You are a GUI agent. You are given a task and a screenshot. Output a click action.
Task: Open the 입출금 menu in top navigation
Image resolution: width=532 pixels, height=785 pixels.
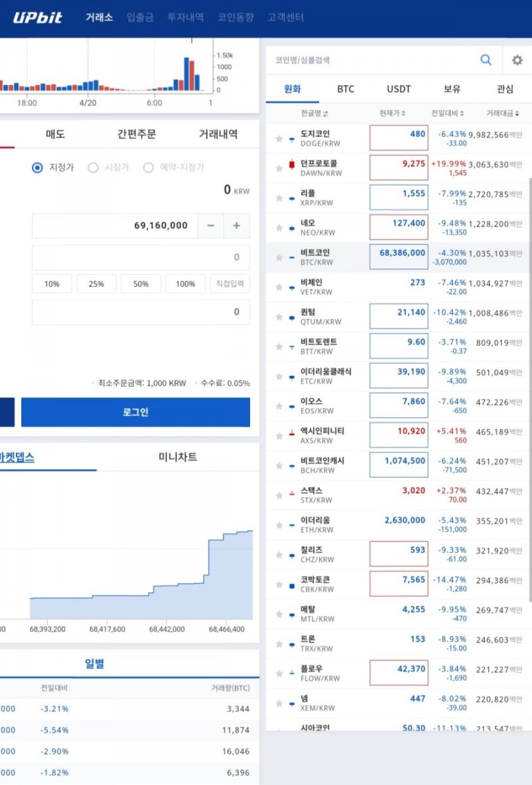tap(140, 17)
